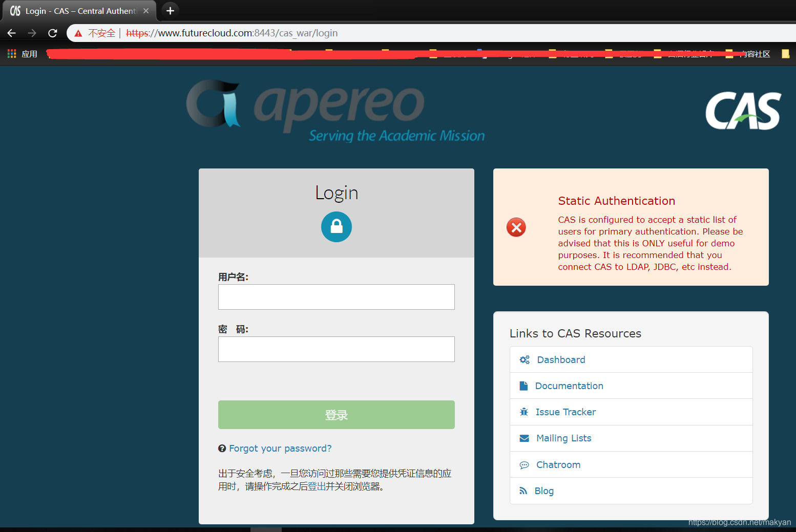This screenshot has height=532, width=796.
Task: Click the Serving the Academic Mission tagline
Action: (397, 136)
